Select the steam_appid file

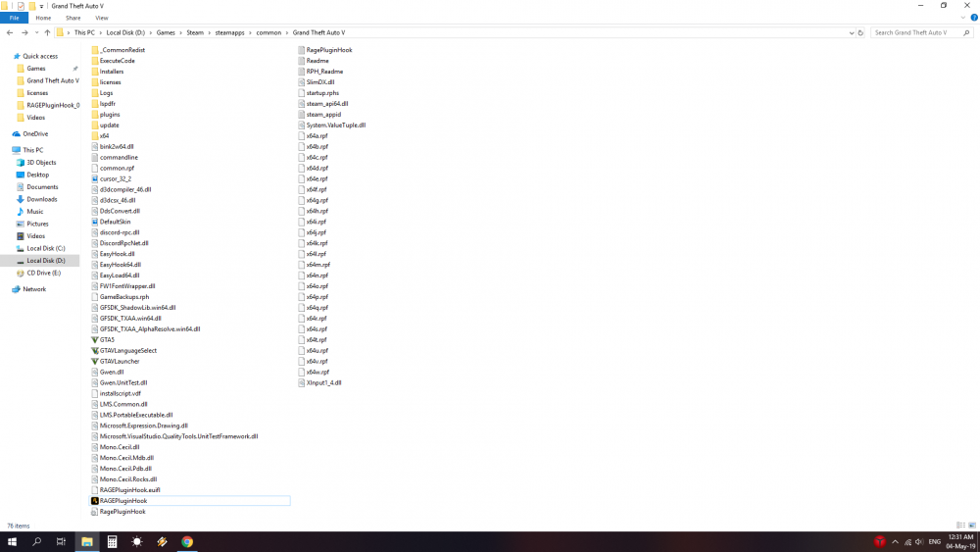(323, 115)
